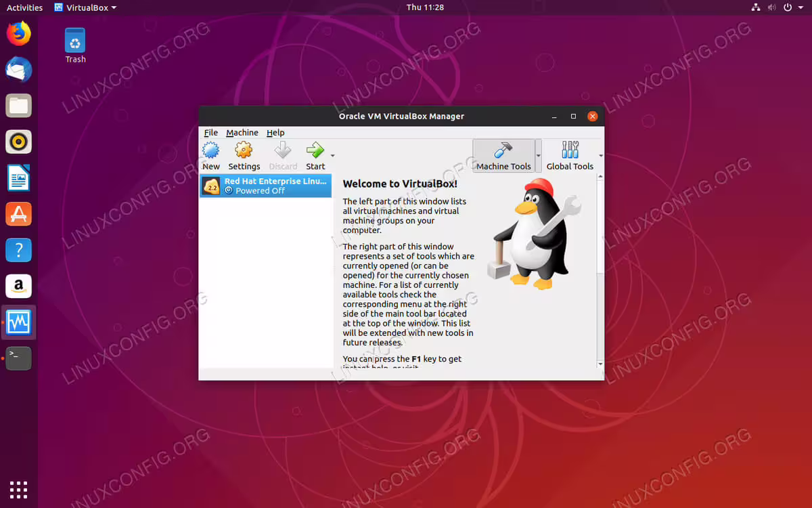Screen dimensions: 812x508
Task: Click the Powered Off status icon
Action: [229, 191]
